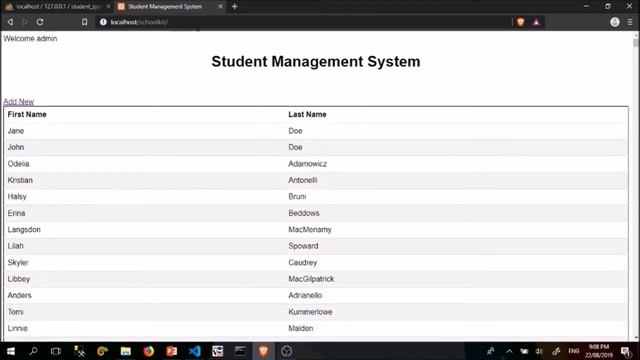Open File Explorer from the taskbar
640x360 pixels.
pos(126,351)
